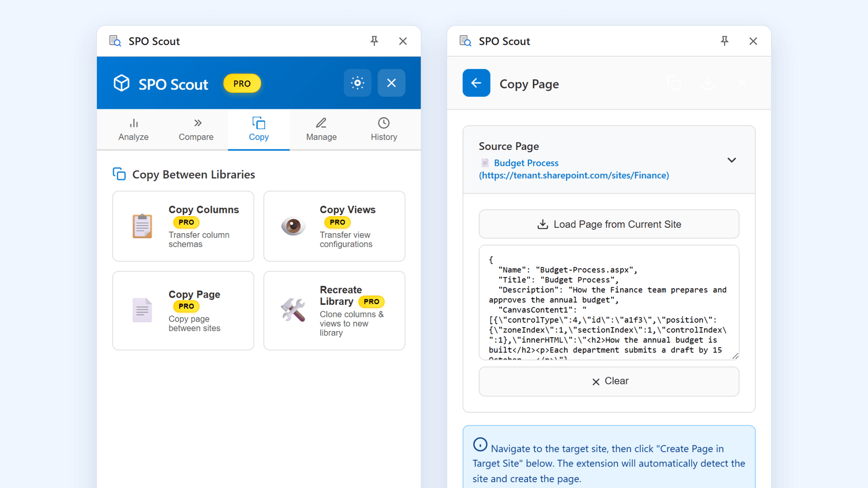
Task: Open the Recreate Library card
Action: 334,310
